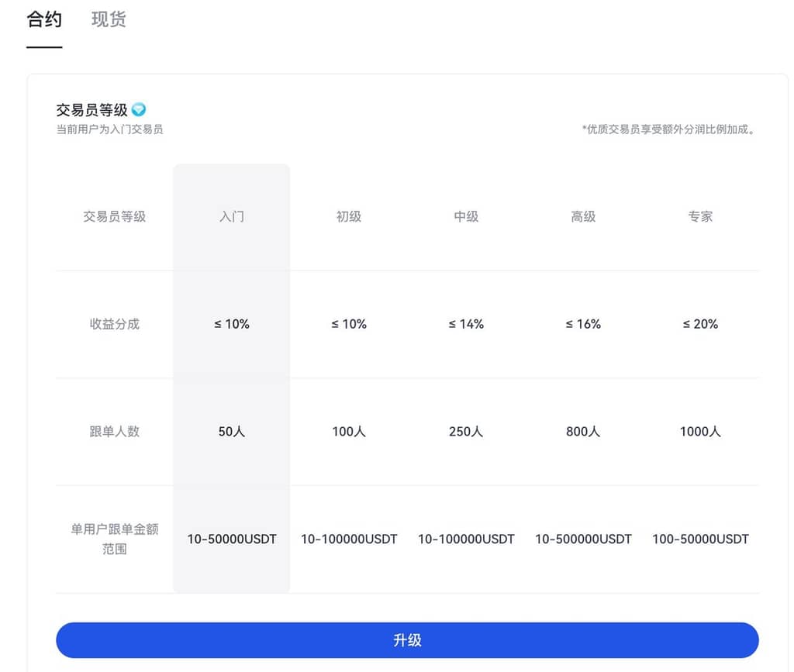Select the 初级 level column header
Image resolution: width=794 pixels, height=672 pixels.
[348, 216]
